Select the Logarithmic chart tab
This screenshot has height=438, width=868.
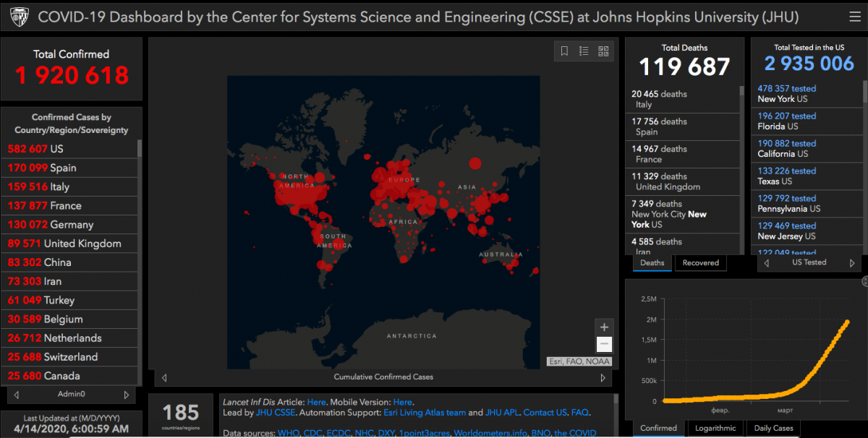pos(715,428)
